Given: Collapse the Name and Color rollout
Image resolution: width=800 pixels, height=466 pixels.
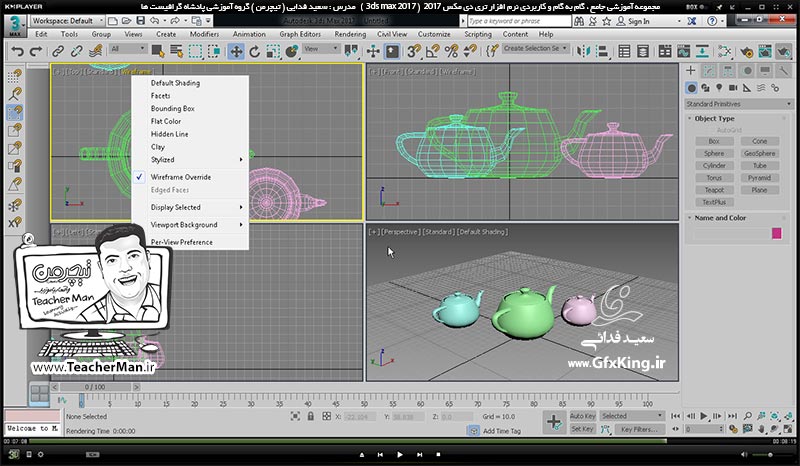Looking at the screenshot, I should click(720, 218).
